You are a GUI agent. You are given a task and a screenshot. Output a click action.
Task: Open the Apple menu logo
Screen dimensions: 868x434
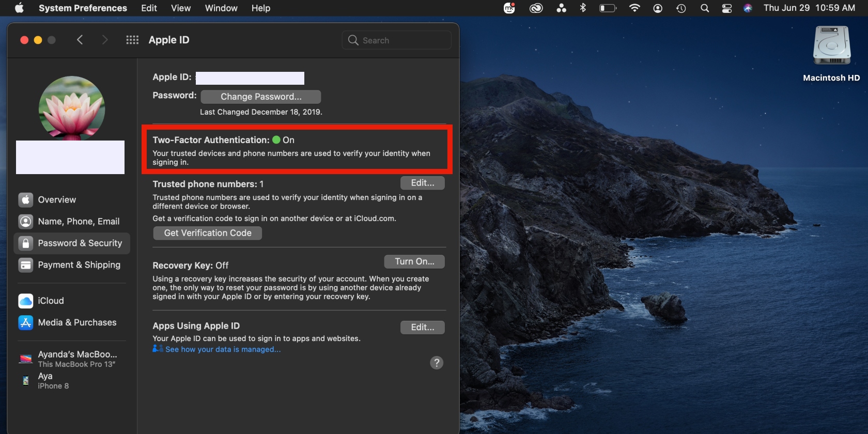(x=19, y=8)
